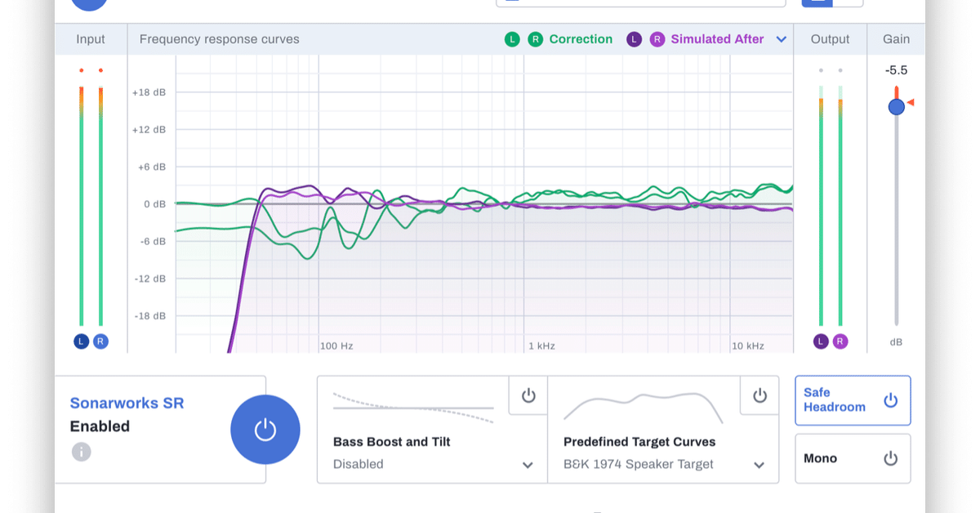Click the input meter R channel badge

pyautogui.click(x=100, y=341)
